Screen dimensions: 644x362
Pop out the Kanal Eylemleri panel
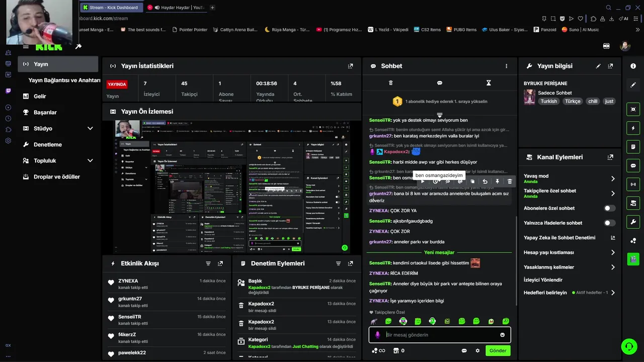pyautogui.click(x=610, y=157)
